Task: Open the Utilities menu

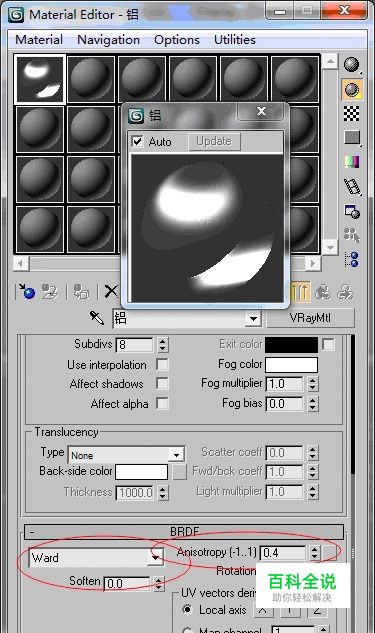Action: coord(235,40)
